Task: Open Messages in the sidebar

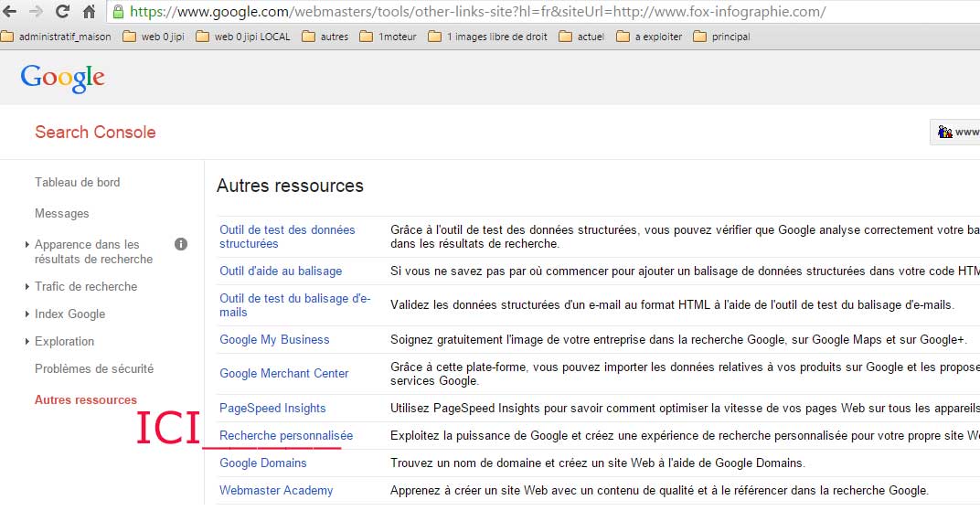Action: click(62, 214)
